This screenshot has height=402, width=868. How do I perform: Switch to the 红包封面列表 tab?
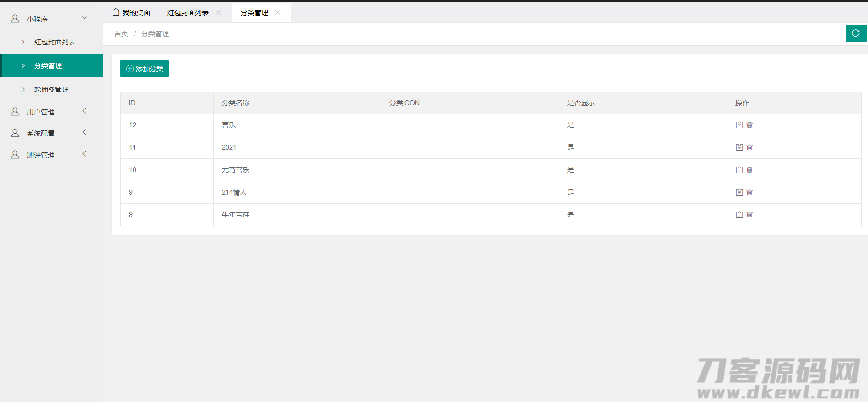point(188,12)
